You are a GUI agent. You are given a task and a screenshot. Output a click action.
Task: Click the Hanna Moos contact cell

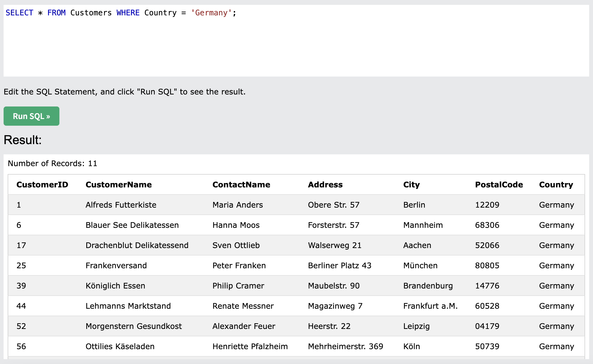[x=236, y=225]
